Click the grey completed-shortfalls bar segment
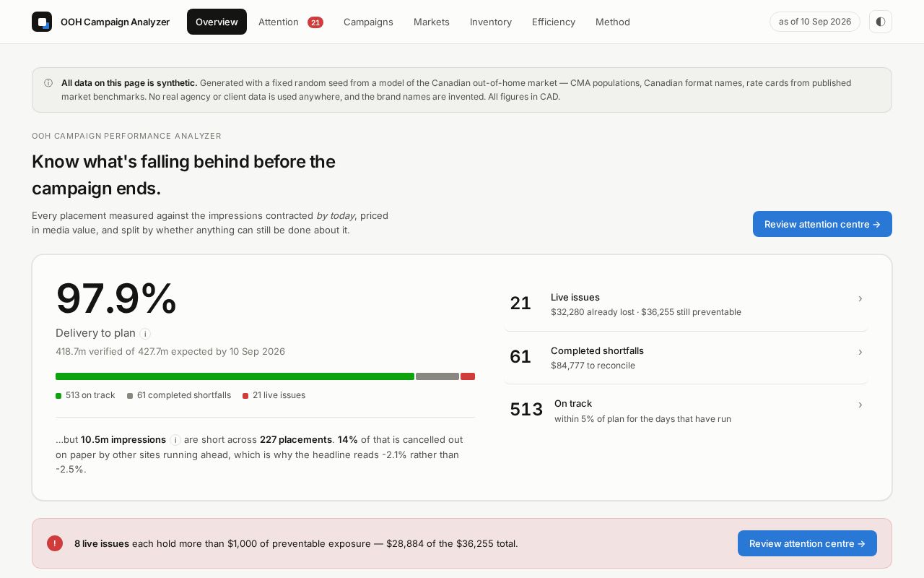Viewport: 924px width, 578px height. coord(437,376)
